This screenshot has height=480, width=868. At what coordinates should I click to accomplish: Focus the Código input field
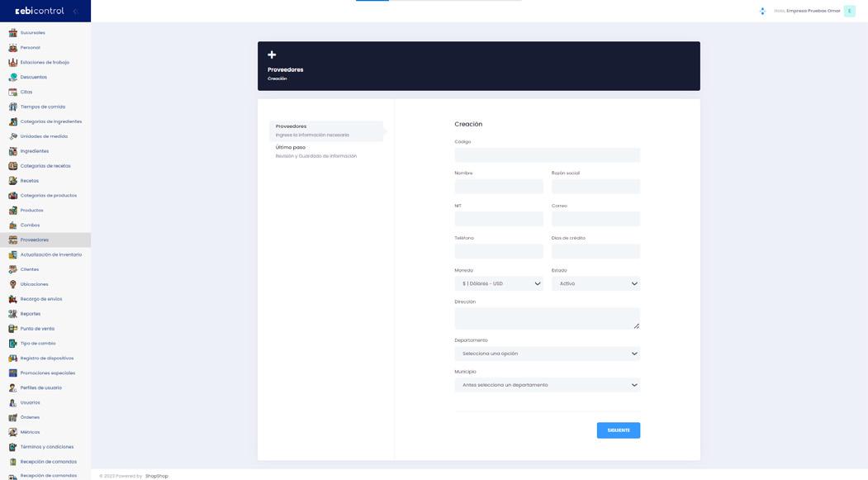pyautogui.click(x=548, y=154)
